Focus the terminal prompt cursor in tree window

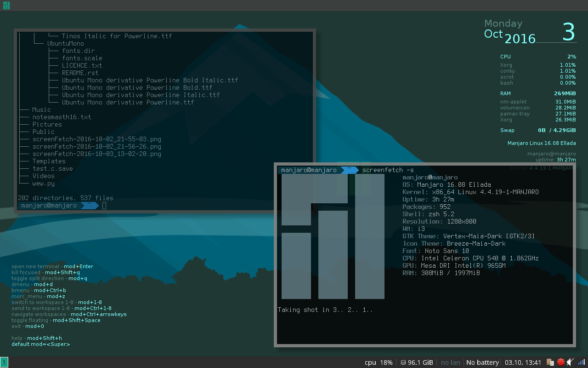[x=104, y=206]
